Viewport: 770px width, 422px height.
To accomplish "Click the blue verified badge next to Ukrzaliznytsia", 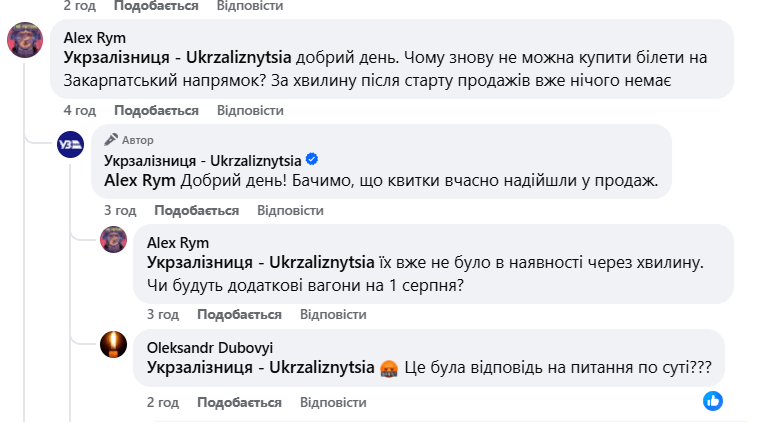I will 312,160.
